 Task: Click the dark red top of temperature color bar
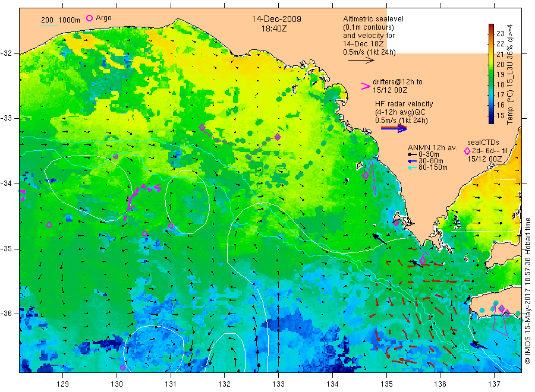click(x=491, y=27)
